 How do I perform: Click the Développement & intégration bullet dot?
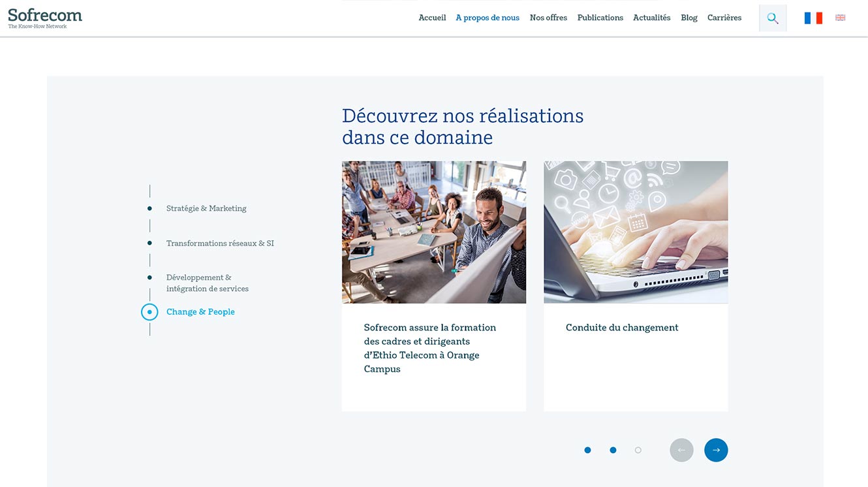pos(149,277)
